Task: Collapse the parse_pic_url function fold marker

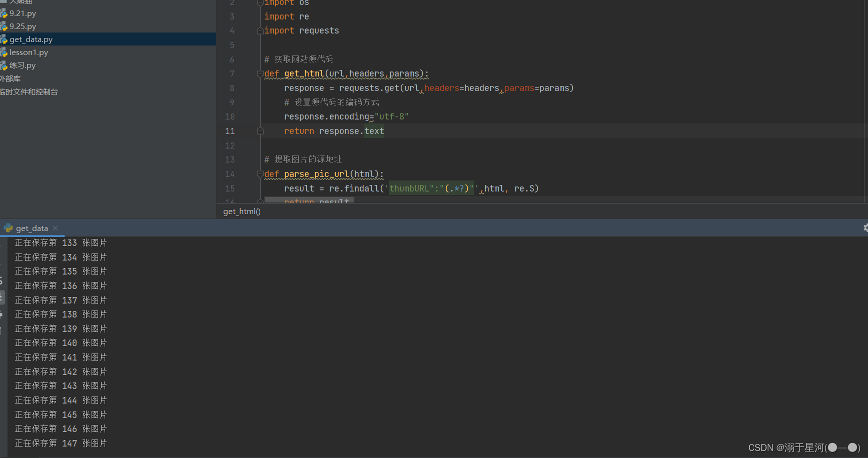Action: click(260, 173)
